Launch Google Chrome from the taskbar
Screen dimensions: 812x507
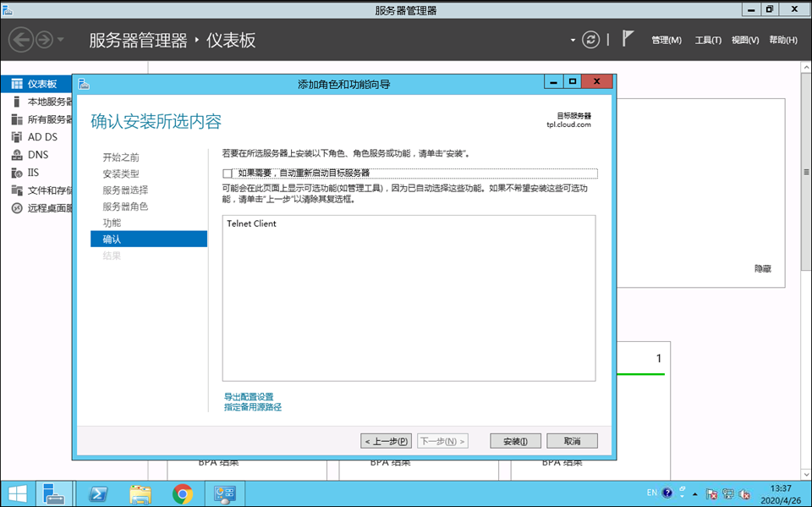click(x=182, y=493)
